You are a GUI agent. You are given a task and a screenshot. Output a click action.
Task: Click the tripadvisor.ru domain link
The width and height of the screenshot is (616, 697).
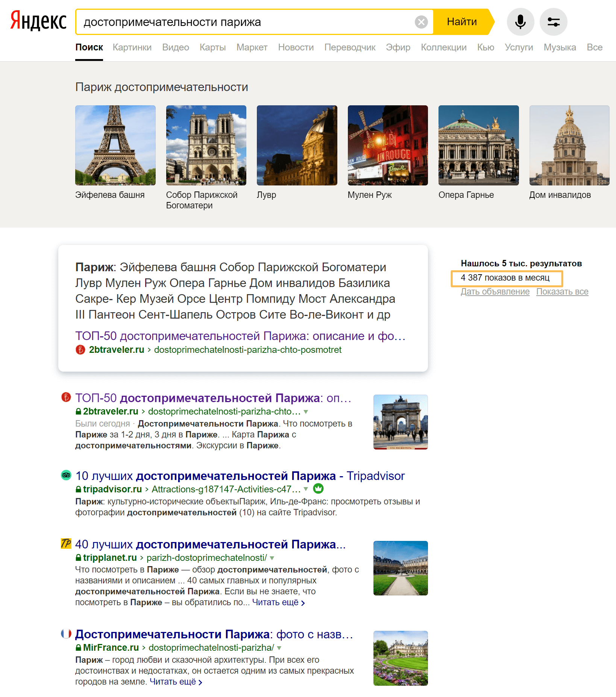pyautogui.click(x=112, y=489)
